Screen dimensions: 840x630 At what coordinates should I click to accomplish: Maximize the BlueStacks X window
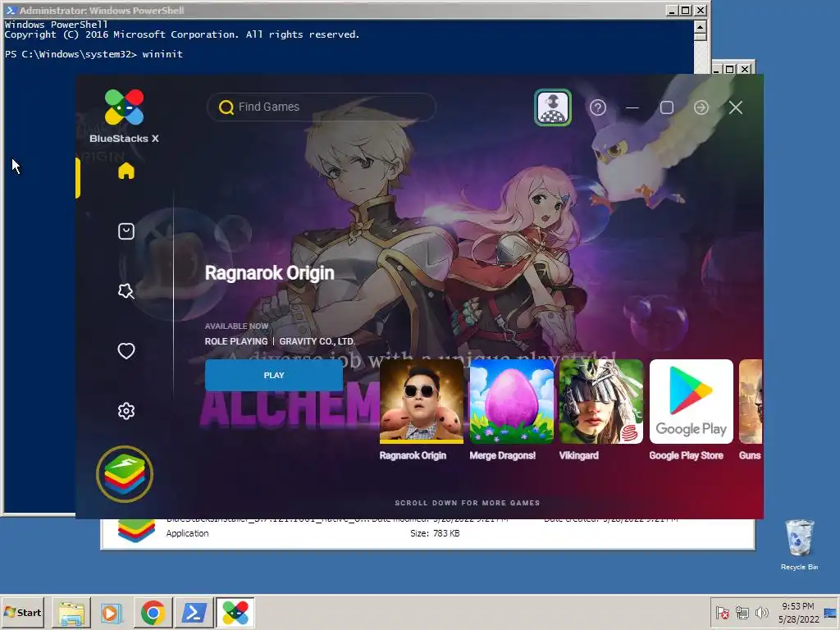pos(666,107)
